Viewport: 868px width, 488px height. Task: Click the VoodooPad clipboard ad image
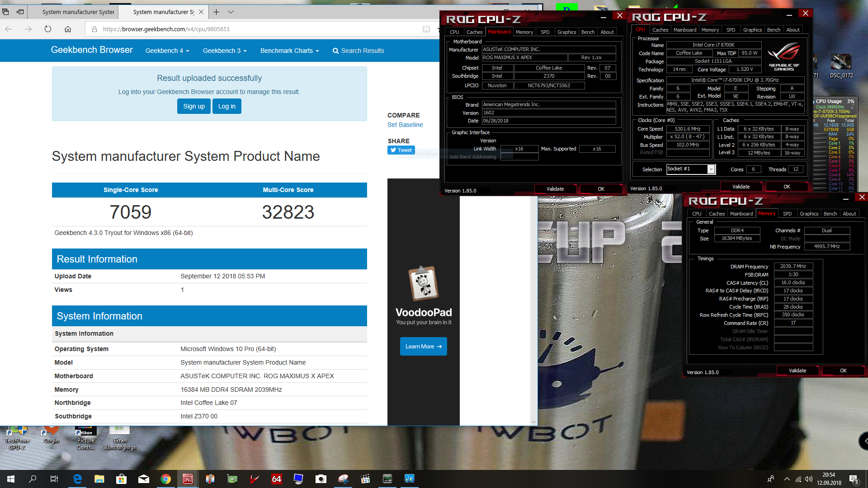point(424,284)
